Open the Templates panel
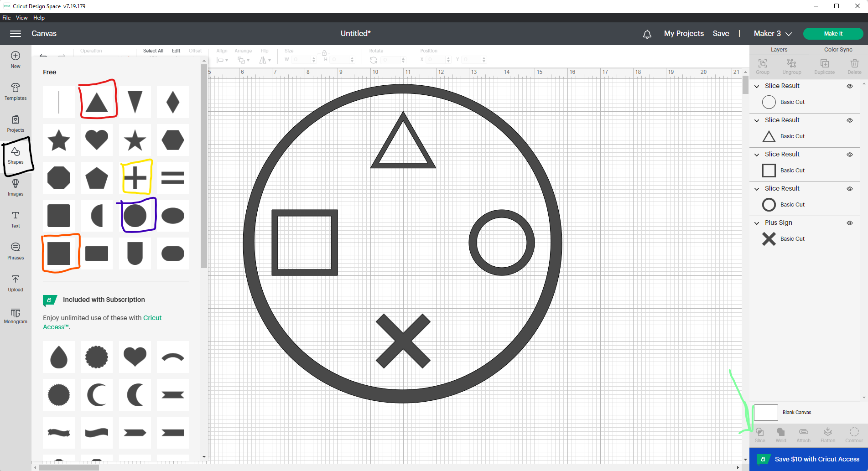Screen dimensions: 868x471 click(16, 92)
